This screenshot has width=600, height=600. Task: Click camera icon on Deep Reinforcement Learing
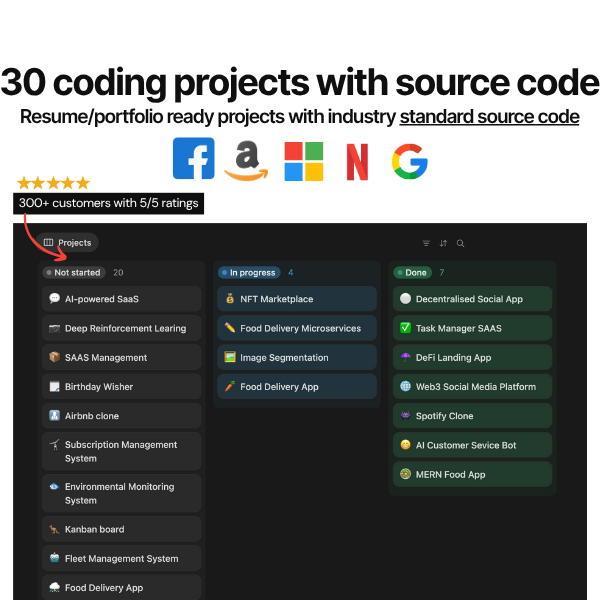[x=54, y=328]
